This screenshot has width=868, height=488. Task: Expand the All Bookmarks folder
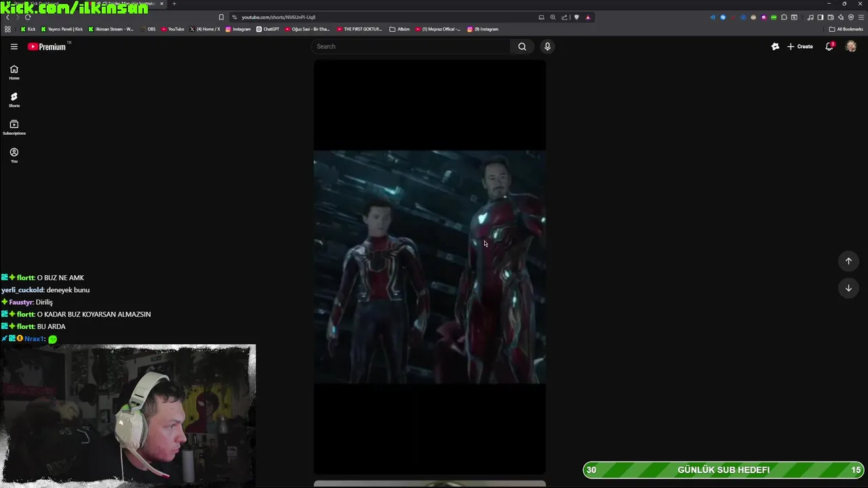(x=846, y=29)
